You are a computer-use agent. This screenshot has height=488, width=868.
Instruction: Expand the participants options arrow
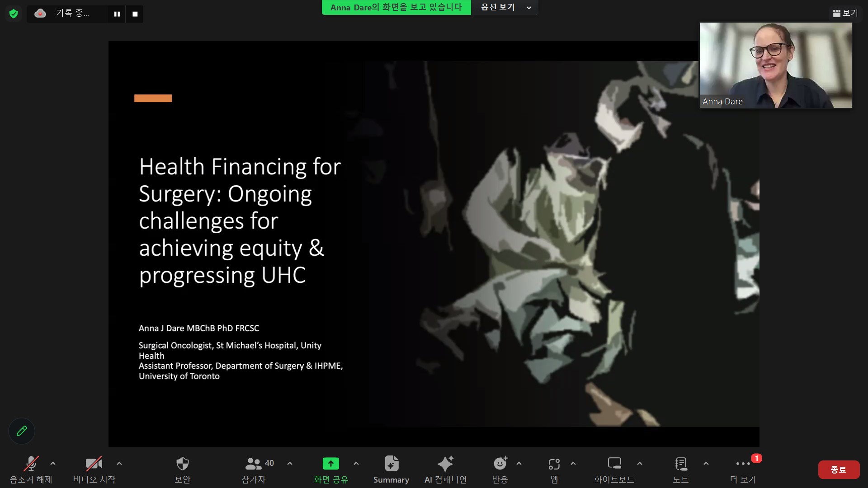(x=290, y=464)
